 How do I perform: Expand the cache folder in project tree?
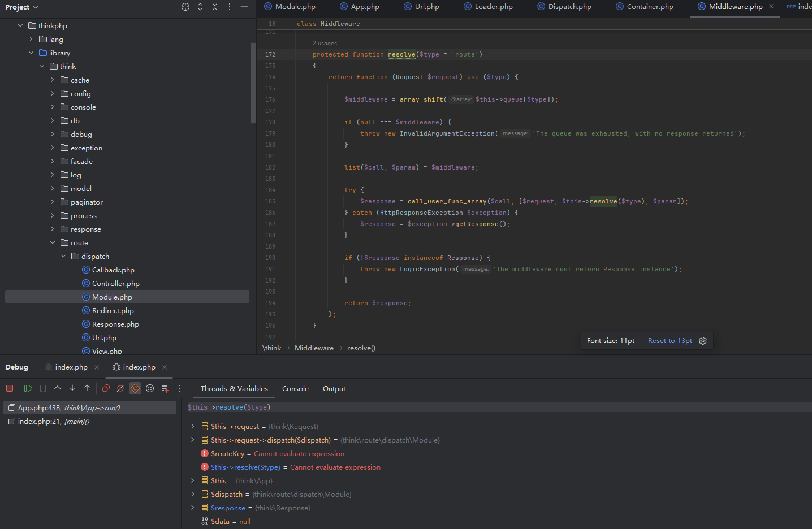click(x=53, y=80)
